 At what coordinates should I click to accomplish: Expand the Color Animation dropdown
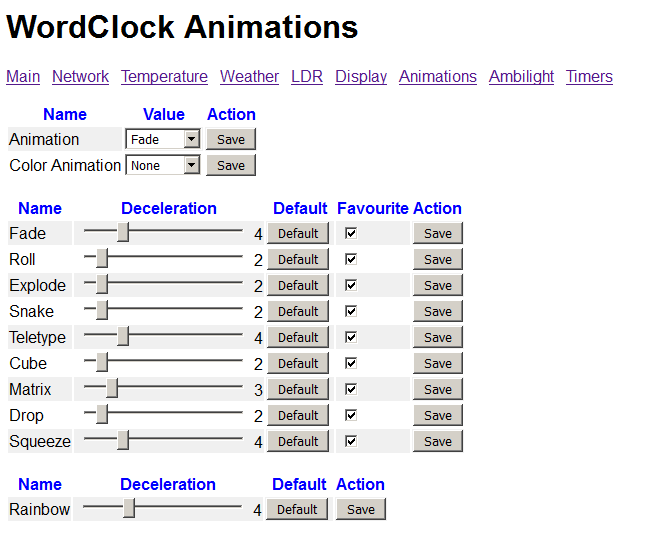pos(163,165)
